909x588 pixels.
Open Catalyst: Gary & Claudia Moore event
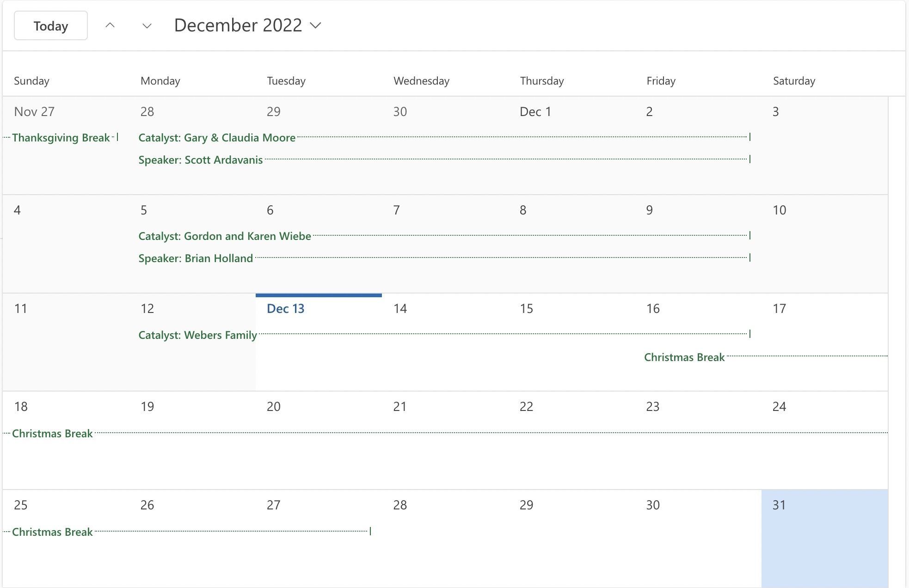point(444,137)
